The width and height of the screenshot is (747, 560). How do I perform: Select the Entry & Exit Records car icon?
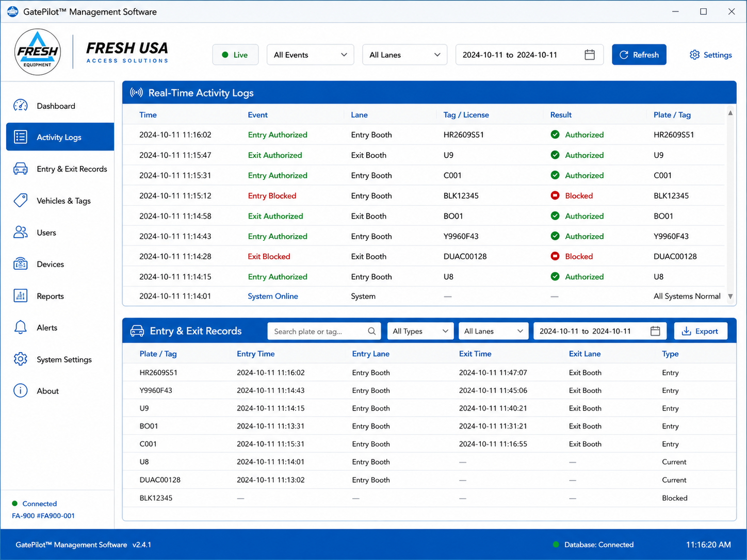(x=21, y=169)
